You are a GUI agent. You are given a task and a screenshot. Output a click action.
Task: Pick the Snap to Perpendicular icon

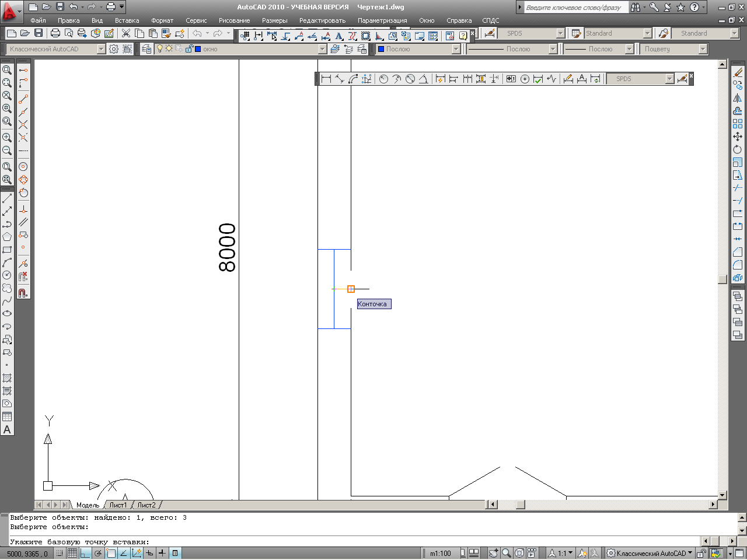click(23, 209)
